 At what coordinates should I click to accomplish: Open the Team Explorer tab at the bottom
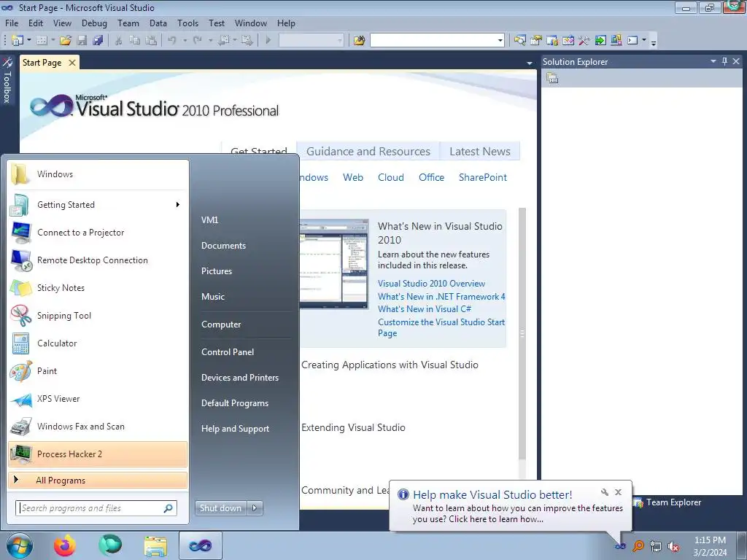pyautogui.click(x=667, y=502)
